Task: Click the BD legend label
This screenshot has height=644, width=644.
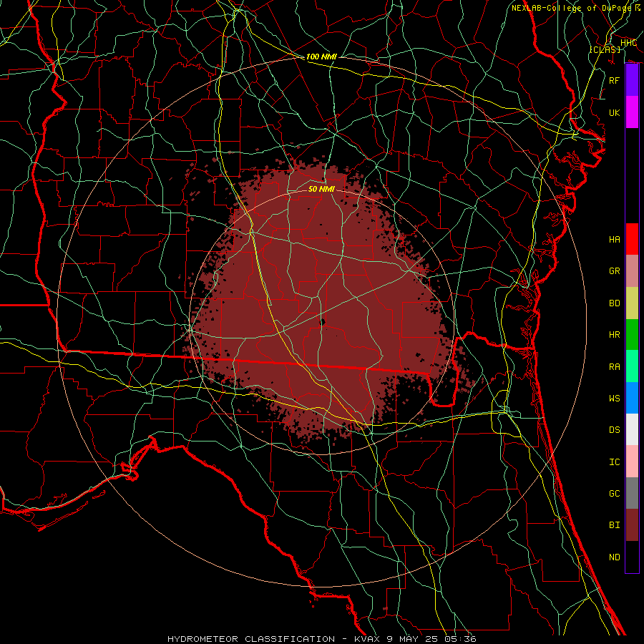Action: tap(614, 303)
